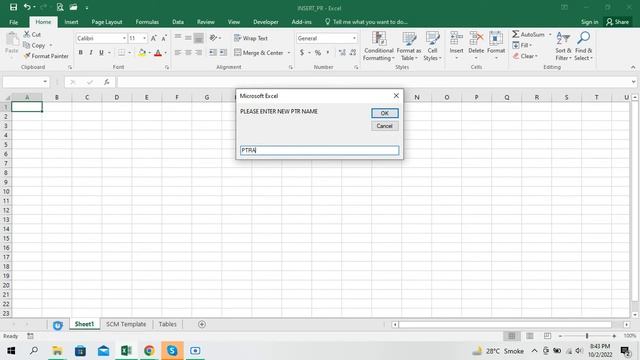The height and width of the screenshot is (360, 640).
Task: Decrease indent icon
Action: tap(213, 53)
